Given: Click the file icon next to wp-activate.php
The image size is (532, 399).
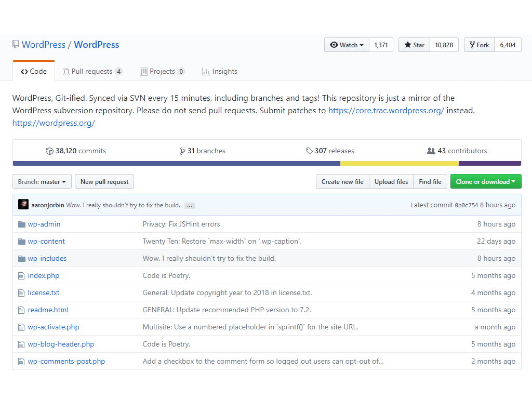Looking at the screenshot, I should pos(21,327).
